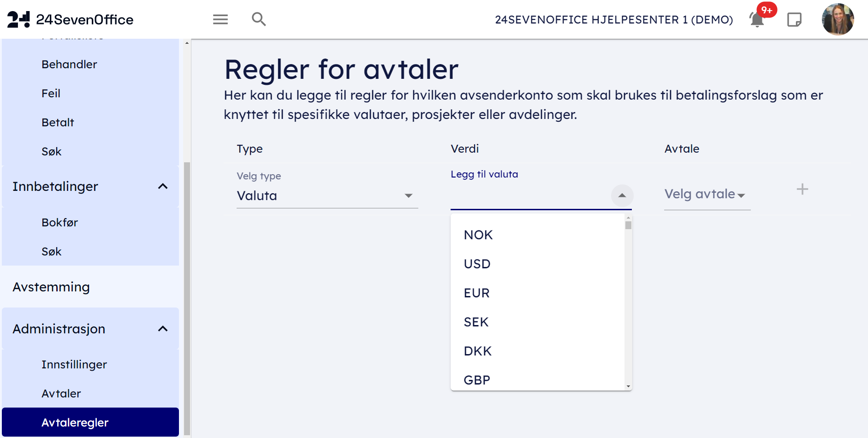
Task: Pick USD from the currency options
Action: pyautogui.click(x=477, y=264)
